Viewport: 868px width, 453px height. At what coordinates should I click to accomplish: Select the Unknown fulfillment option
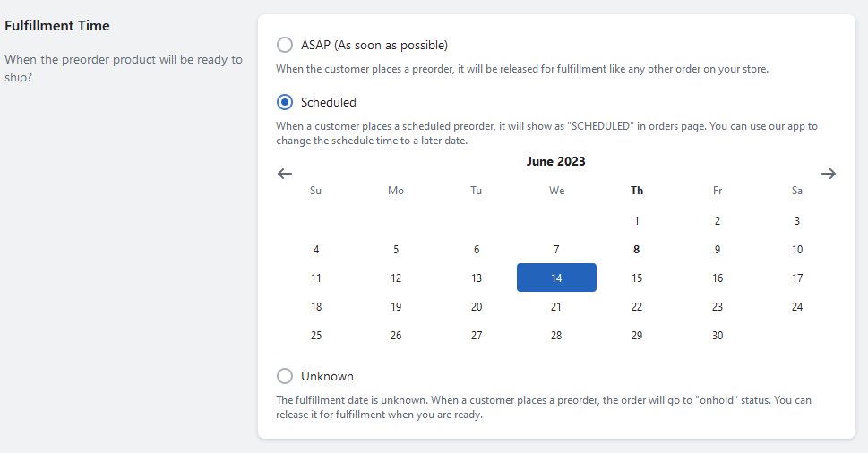(x=285, y=376)
